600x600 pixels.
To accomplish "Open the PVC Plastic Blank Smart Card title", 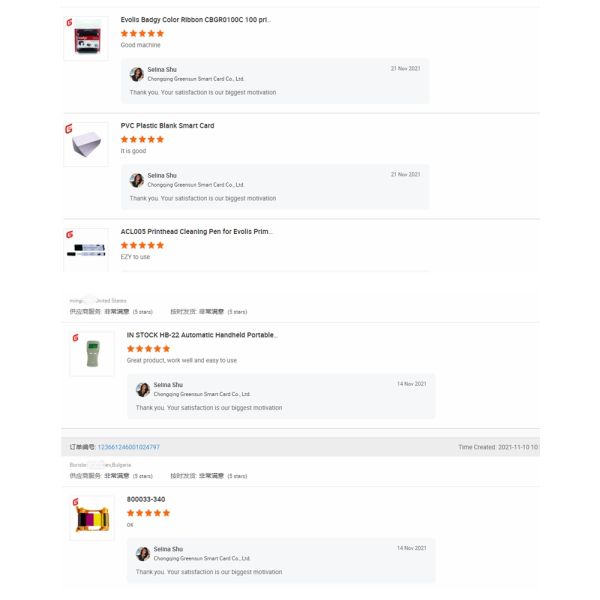I will 167,126.
